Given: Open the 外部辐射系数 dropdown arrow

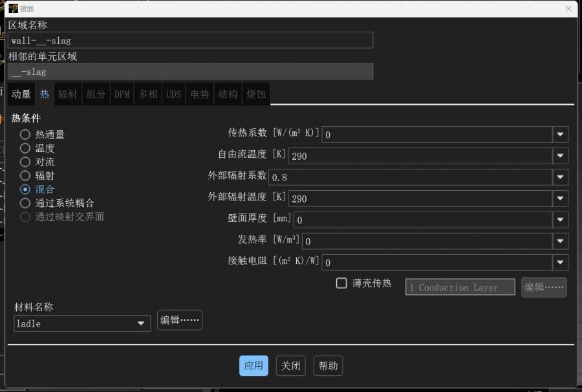Looking at the screenshot, I should click(x=560, y=177).
